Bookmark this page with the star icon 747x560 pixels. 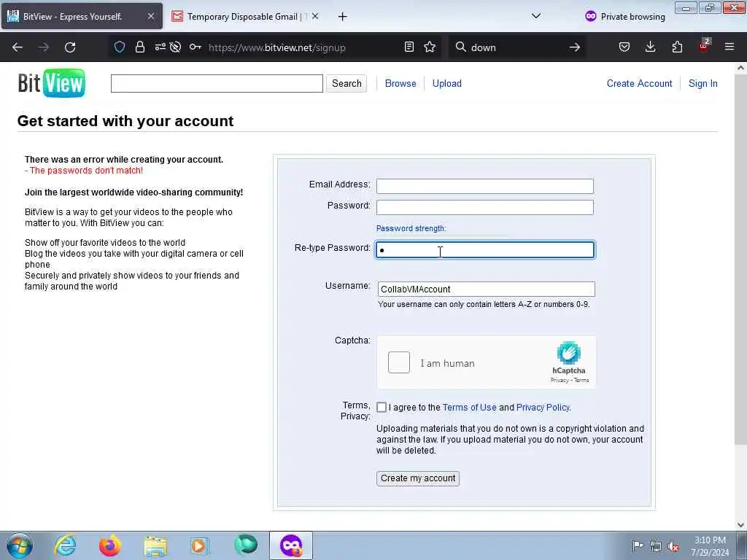(x=430, y=47)
